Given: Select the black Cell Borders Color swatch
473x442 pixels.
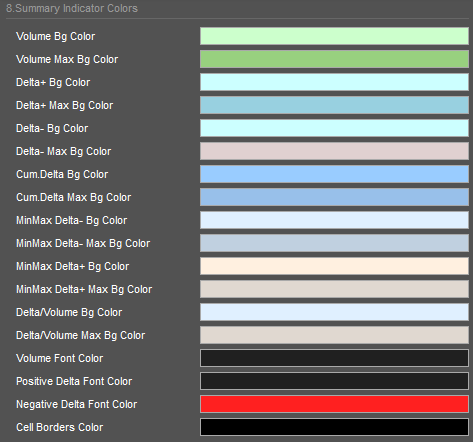Looking at the screenshot, I should tap(334, 427).
